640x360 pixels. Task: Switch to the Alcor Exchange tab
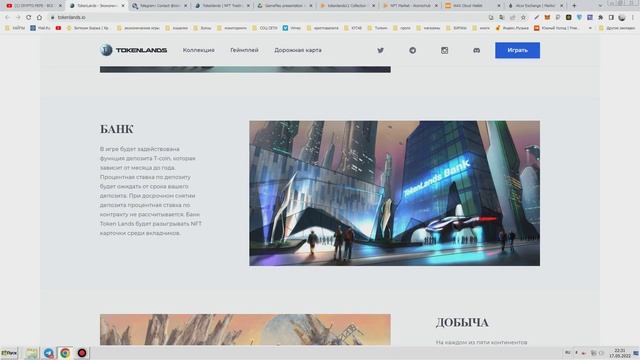[x=535, y=6]
